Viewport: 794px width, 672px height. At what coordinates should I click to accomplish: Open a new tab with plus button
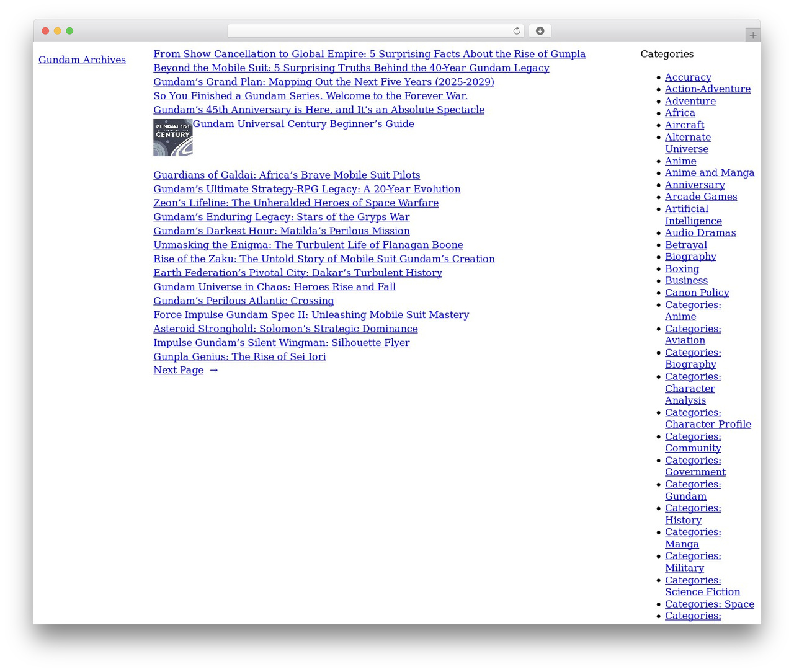[752, 35]
